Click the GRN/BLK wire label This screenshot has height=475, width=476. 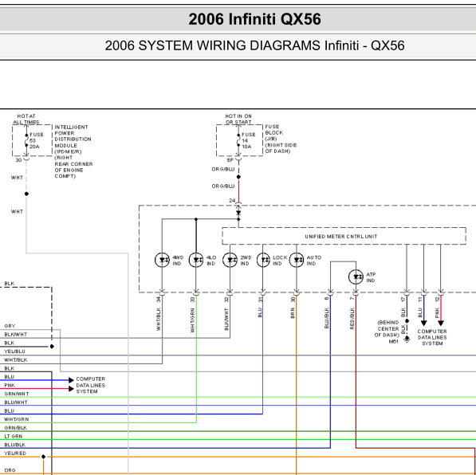click(16, 428)
